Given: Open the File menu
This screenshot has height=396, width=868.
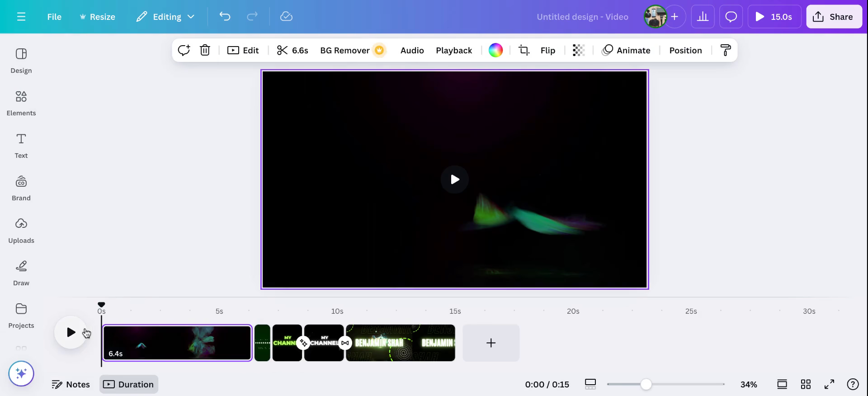Looking at the screenshot, I should pos(54,17).
